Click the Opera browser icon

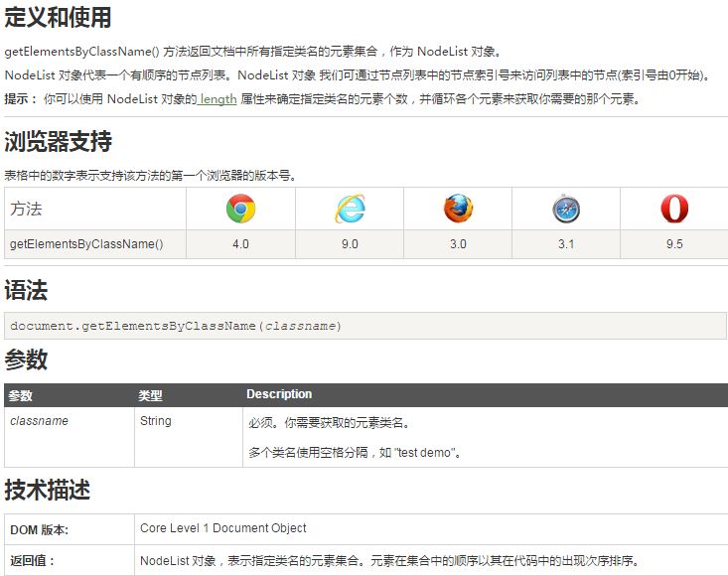click(x=674, y=209)
